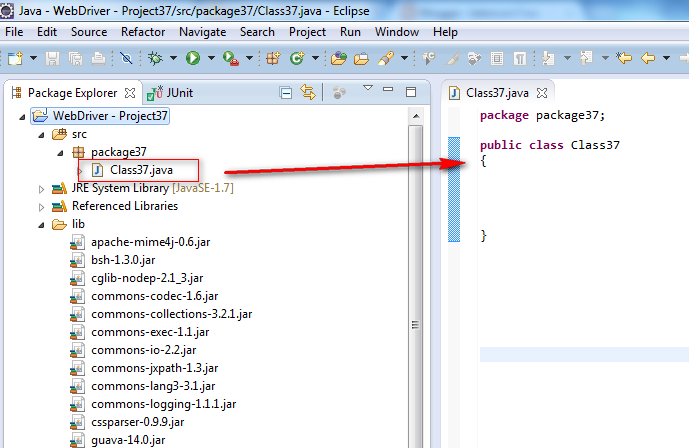Image resolution: width=689 pixels, height=448 pixels.
Task: Toggle Link with Editor icon
Action: click(x=308, y=92)
